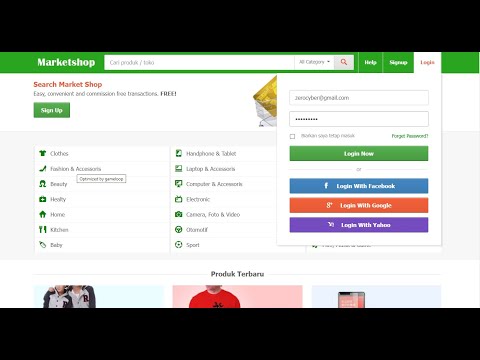Click the red t-shirt product thumbnail
Viewport: 480px width, 360px height.
click(x=237, y=296)
